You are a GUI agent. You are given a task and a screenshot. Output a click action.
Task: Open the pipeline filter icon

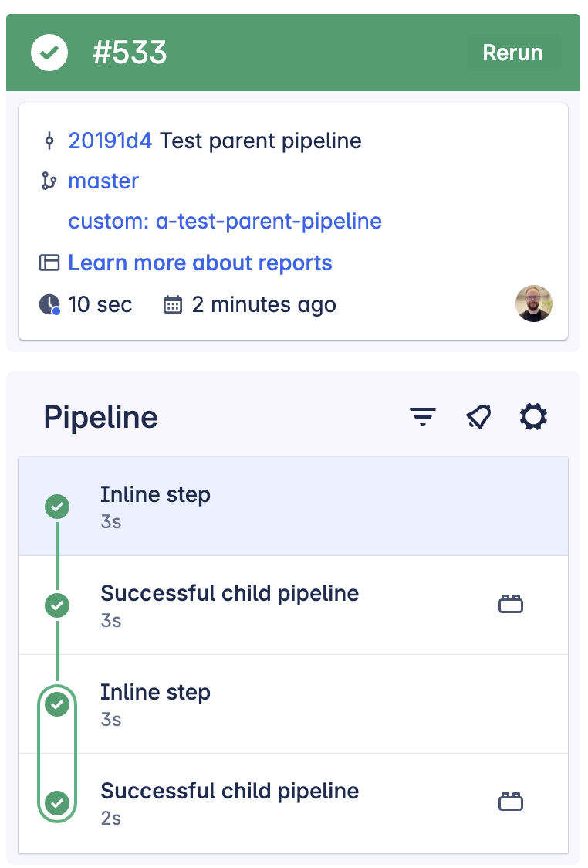(422, 416)
